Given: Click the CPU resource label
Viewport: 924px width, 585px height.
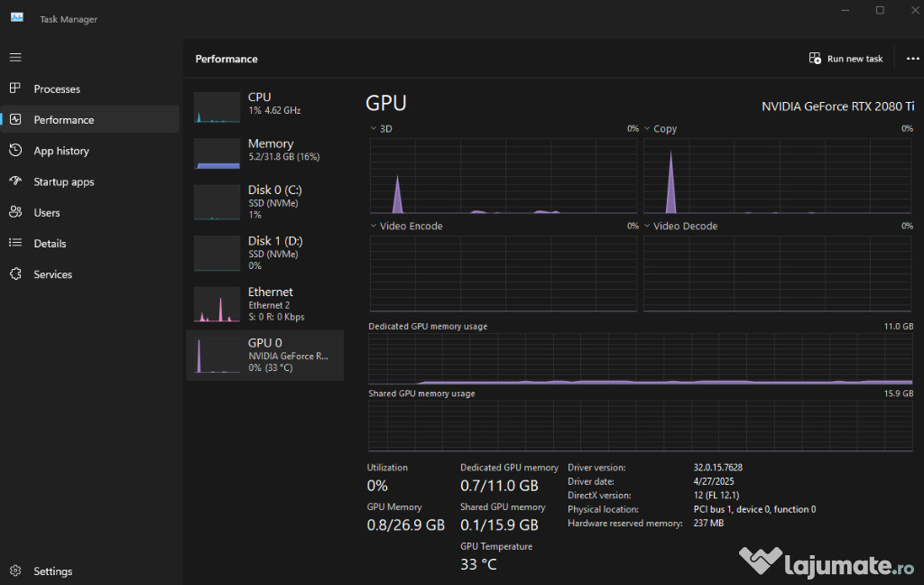Looking at the screenshot, I should tap(259, 97).
